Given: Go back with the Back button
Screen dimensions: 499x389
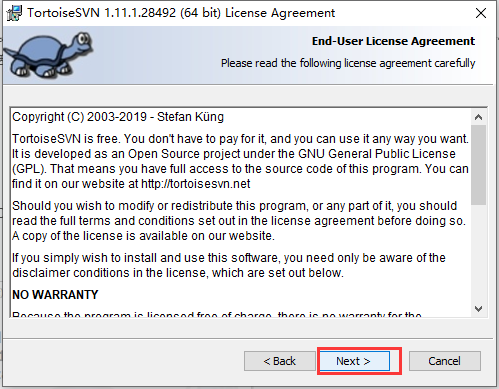Looking at the screenshot, I should (x=279, y=361).
